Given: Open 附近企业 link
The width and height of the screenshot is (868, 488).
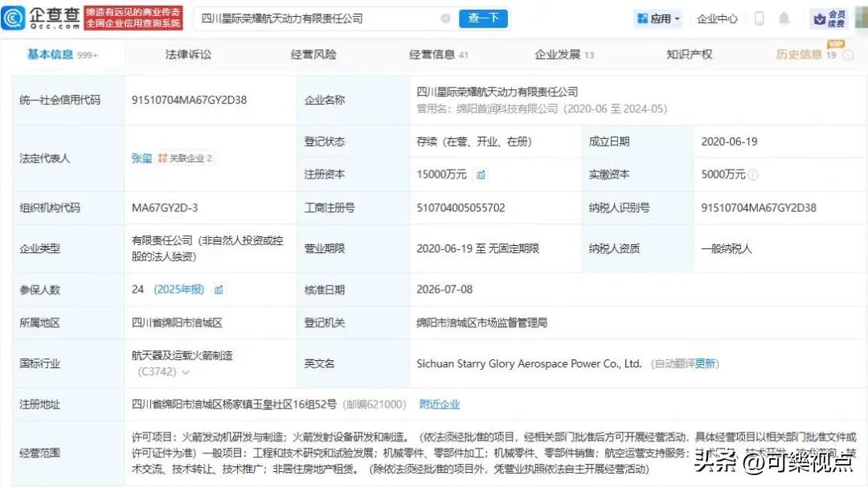Looking at the screenshot, I should [440, 404].
